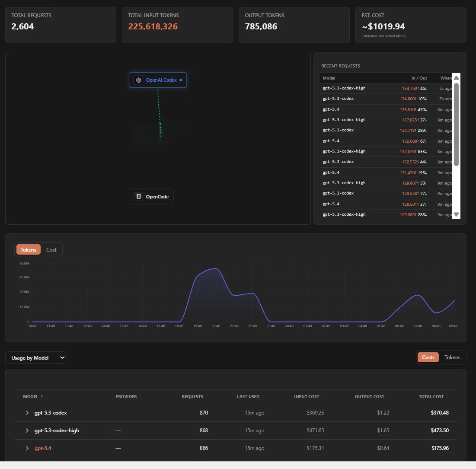Select Tokens view on the usage chart
This screenshot has height=469, width=476.
pyautogui.click(x=29, y=250)
